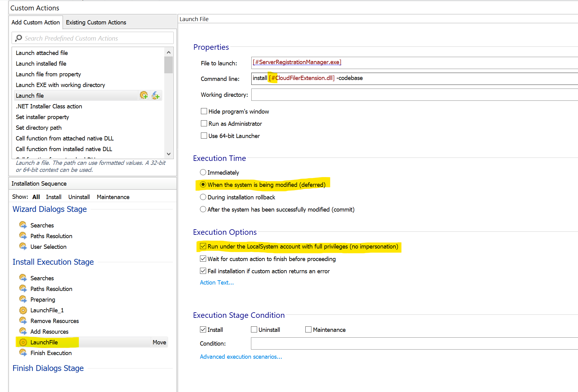Click the Remove Resources action icon
The width and height of the screenshot is (578, 392).
[x=23, y=321]
